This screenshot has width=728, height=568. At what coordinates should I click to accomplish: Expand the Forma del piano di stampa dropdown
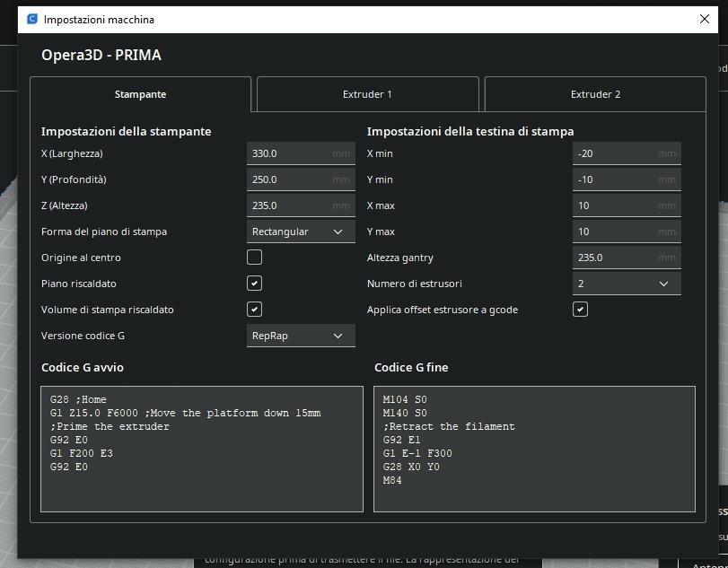(x=301, y=232)
